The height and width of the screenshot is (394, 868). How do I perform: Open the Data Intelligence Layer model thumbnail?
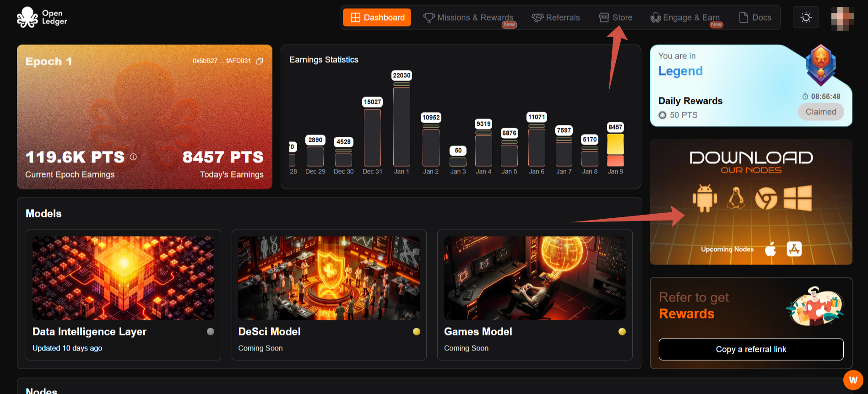point(123,278)
